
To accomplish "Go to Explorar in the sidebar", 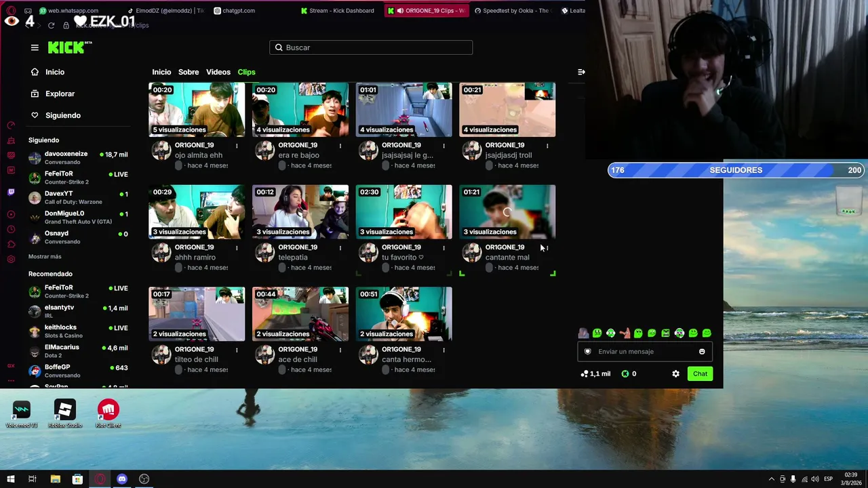I will click(x=60, y=94).
